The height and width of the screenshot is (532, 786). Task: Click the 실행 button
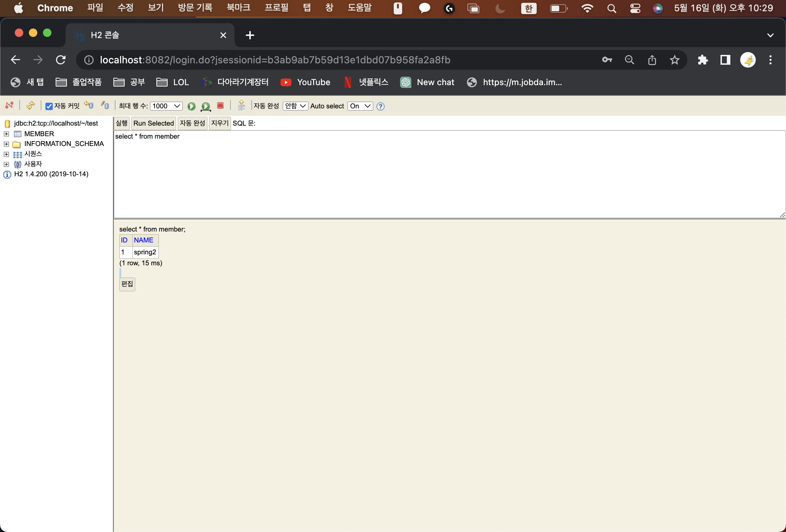(121, 123)
